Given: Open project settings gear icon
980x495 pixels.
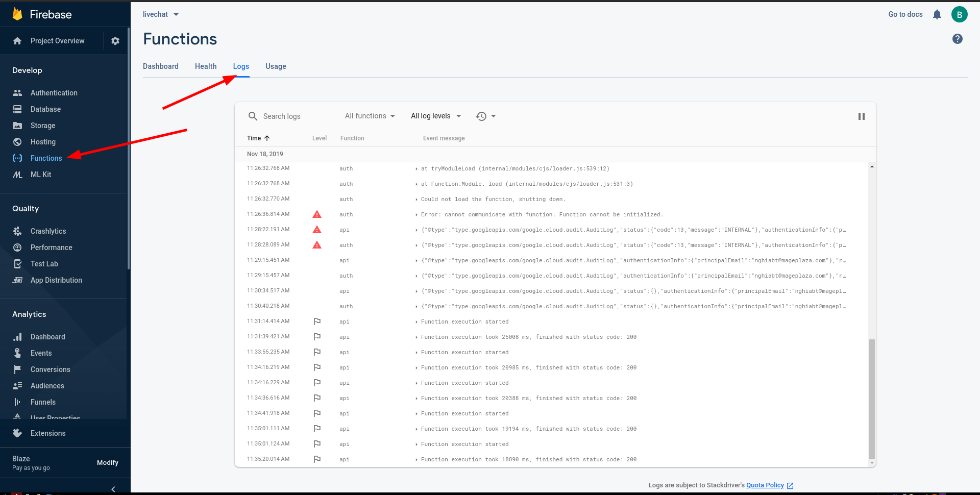Looking at the screenshot, I should (x=115, y=41).
